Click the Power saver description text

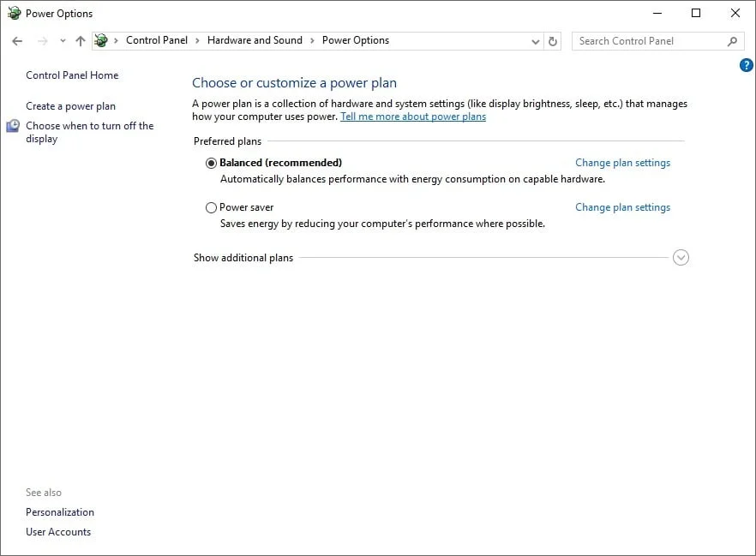(x=383, y=224)
